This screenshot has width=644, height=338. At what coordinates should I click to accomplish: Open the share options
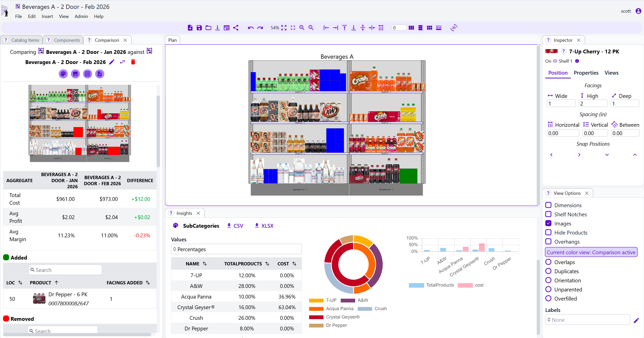236,28
